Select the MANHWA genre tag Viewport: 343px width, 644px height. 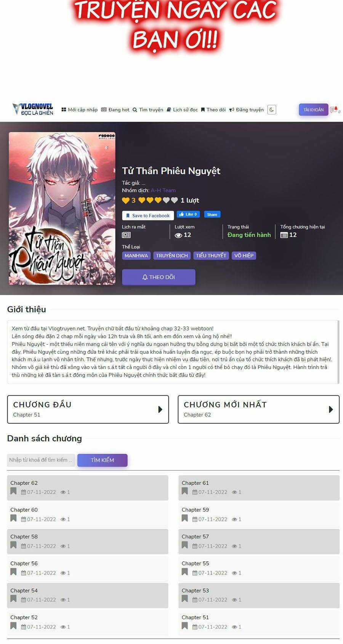pos(136,255)
